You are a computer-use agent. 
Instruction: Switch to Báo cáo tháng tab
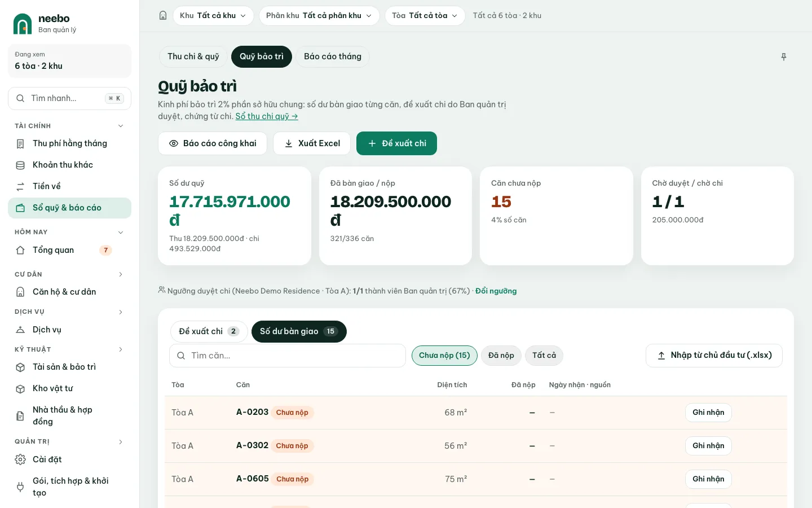click(x=333, y=56)
